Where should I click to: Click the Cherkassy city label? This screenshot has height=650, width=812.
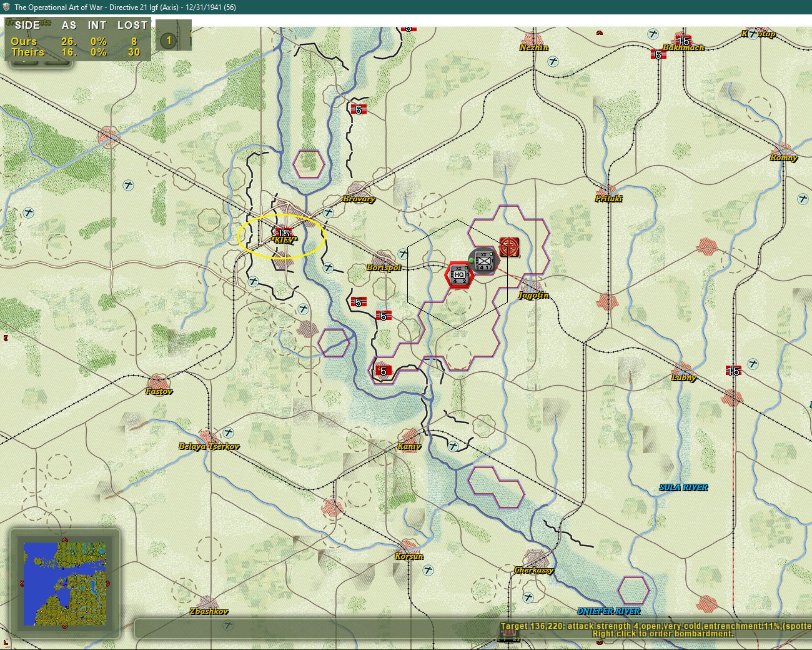[x=533, y=570]
